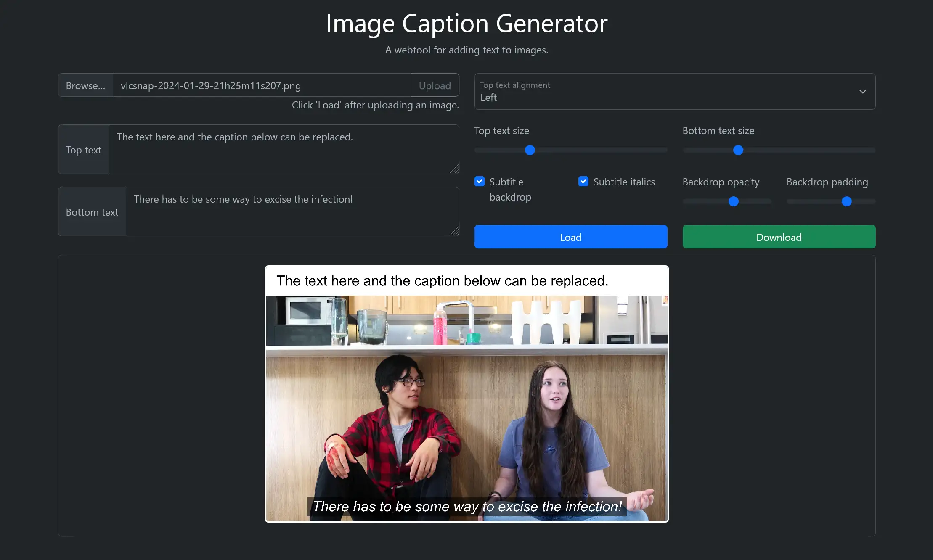
Task: Click the Load button to render image
Action: click(570, 236)
